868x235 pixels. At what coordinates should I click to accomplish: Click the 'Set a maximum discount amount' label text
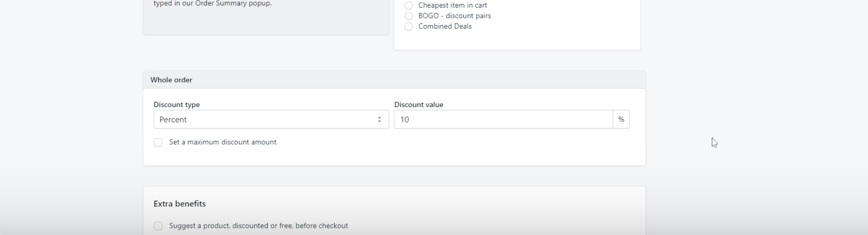pyautogui.click(x=223, y=143)
